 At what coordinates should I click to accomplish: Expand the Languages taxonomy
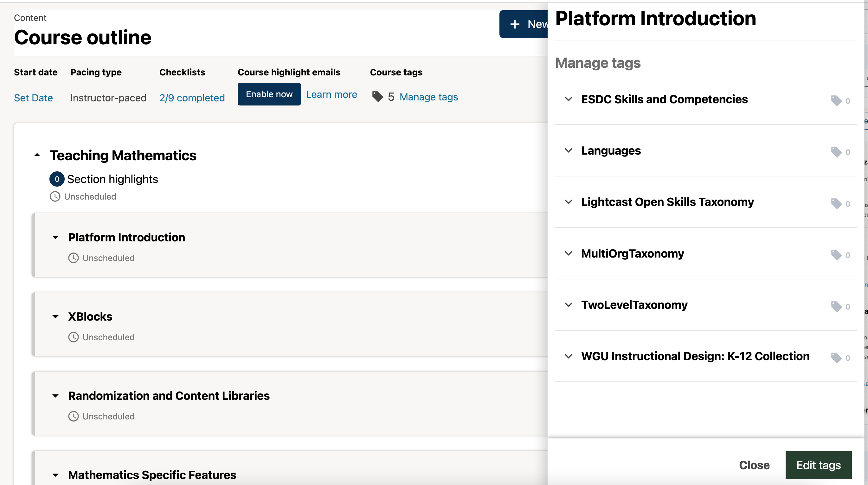[569, 150]
